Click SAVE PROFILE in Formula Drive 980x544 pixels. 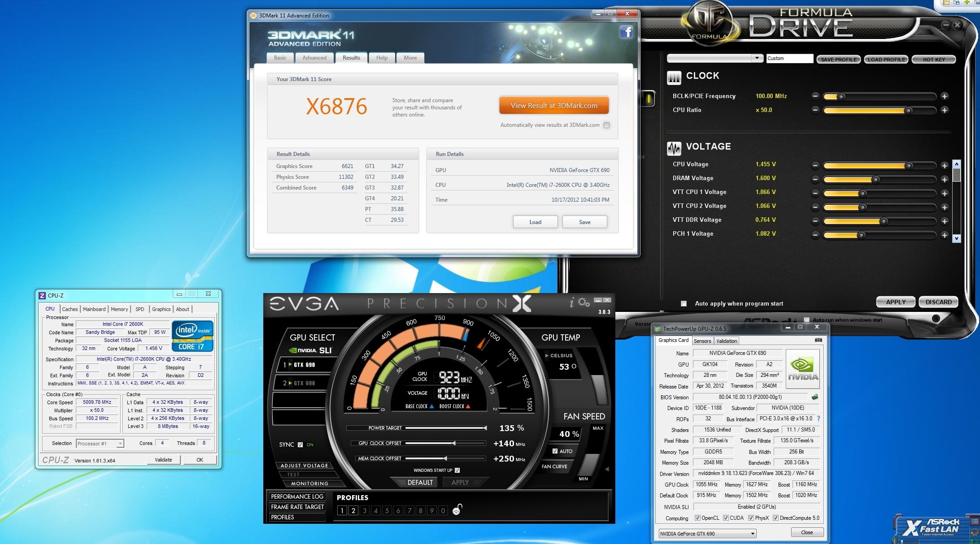click(x=839, y=60)
